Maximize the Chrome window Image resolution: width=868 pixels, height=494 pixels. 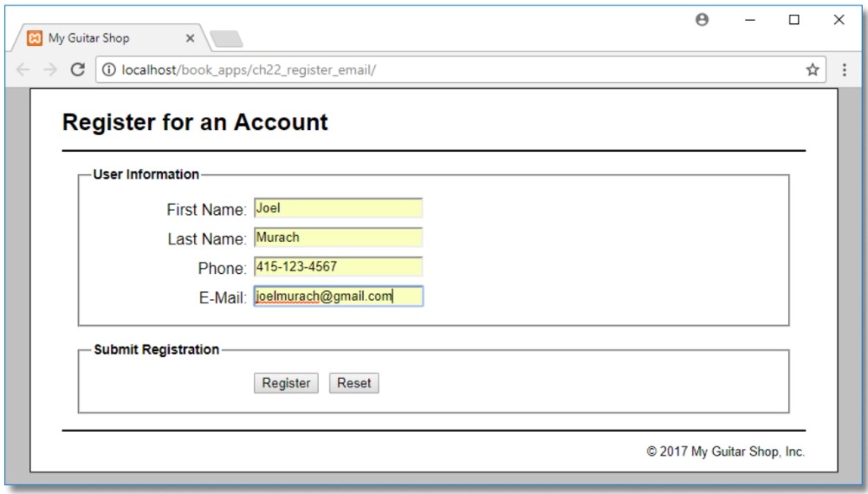794,20
